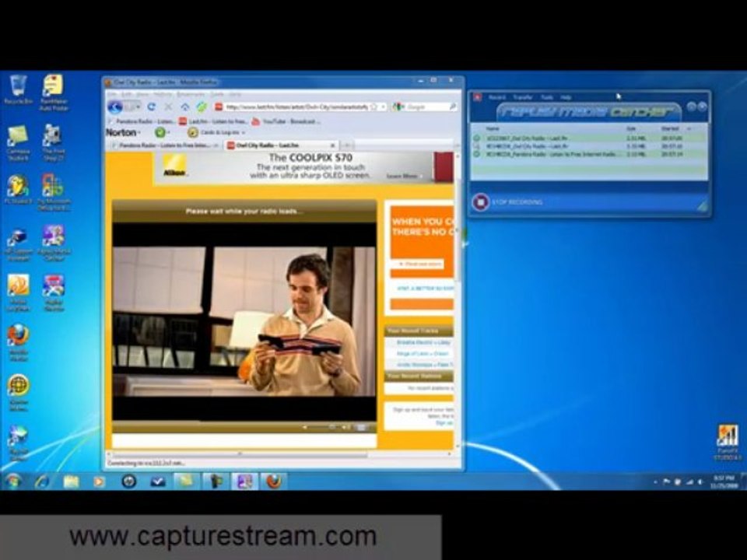Viewport: 747px width, 560px height.
Task: Click the Microsoft Office desktop shortcut
Action: [54, 192]
